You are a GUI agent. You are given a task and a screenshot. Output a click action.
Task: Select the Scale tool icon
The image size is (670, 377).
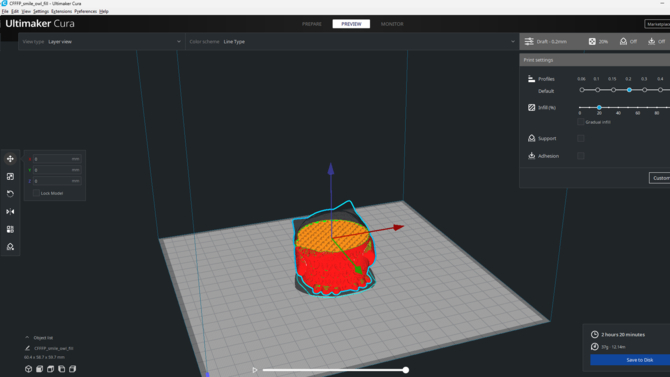pos(10,177)
